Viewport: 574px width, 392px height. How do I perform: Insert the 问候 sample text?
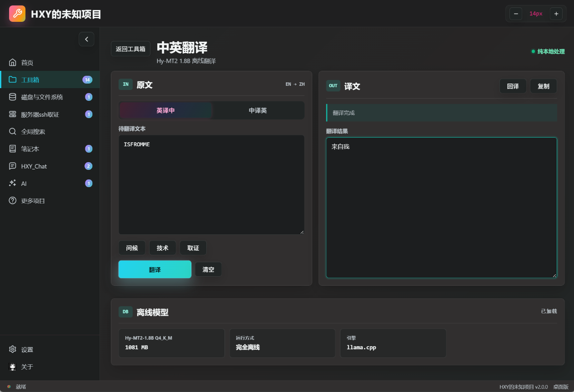[x=132, y=248]
